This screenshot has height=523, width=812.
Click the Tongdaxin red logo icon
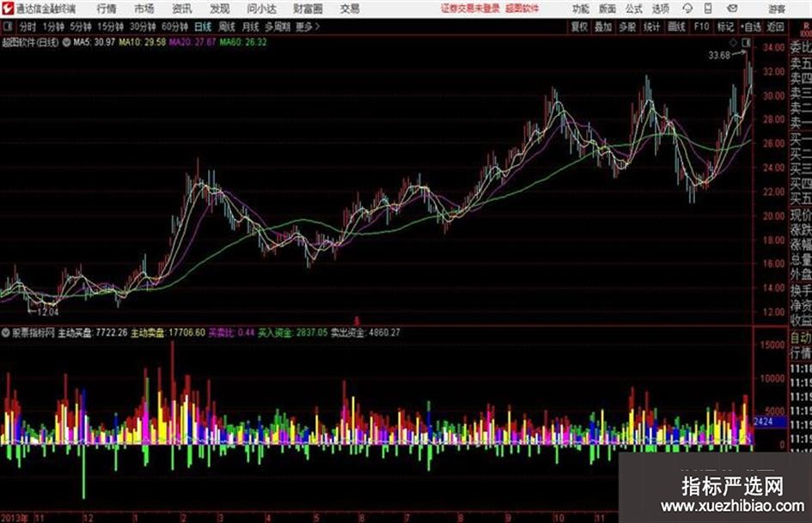click(7, 9)
